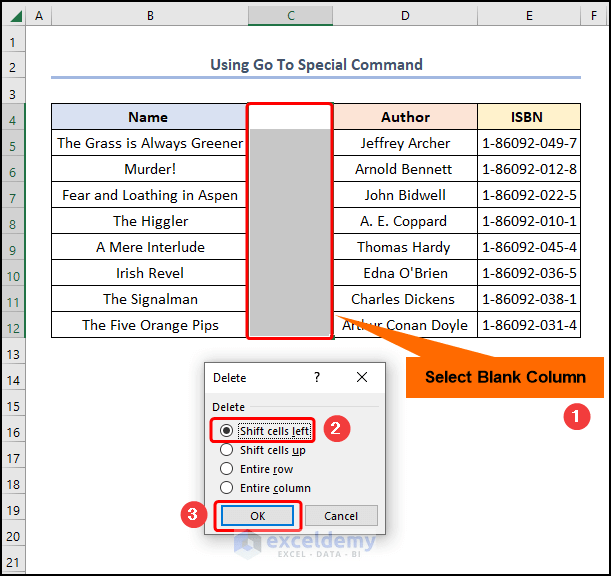This screenshot has width=611, height=576.
Task: Click 'Thomas Hardy' author cell
Action: click(x=405, y=247)
